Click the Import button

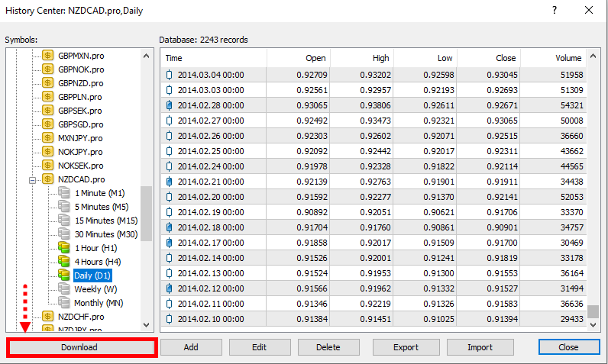[480, 347]
